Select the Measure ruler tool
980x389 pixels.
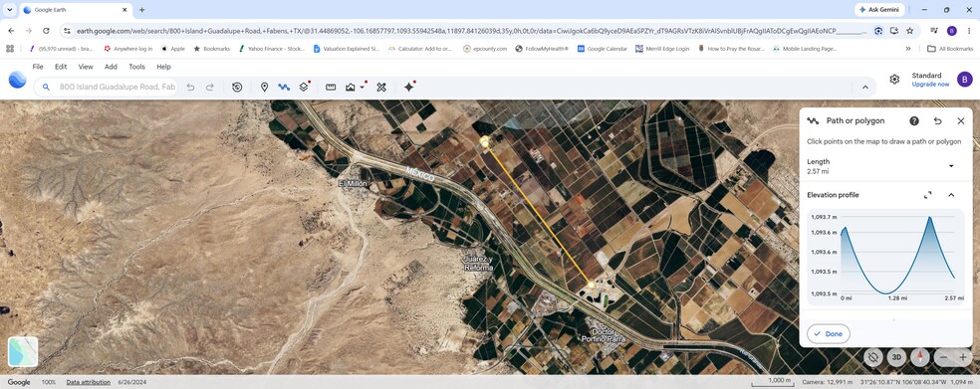(x=331, y=88)
